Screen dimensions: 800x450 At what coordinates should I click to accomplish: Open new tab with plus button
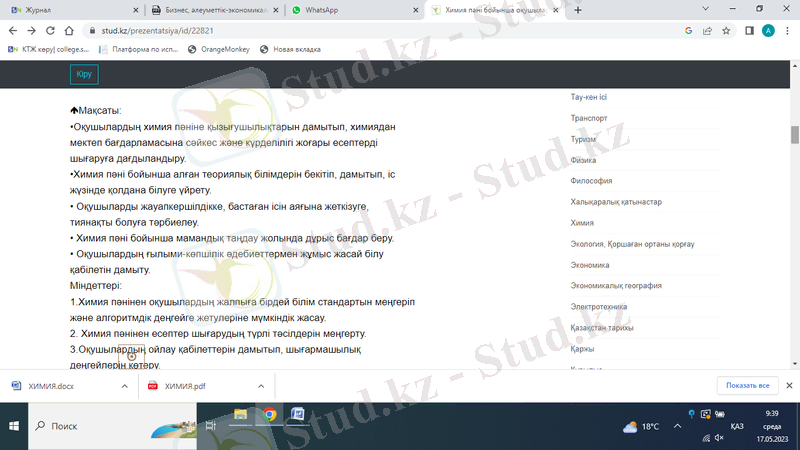[x=578, y=10]
